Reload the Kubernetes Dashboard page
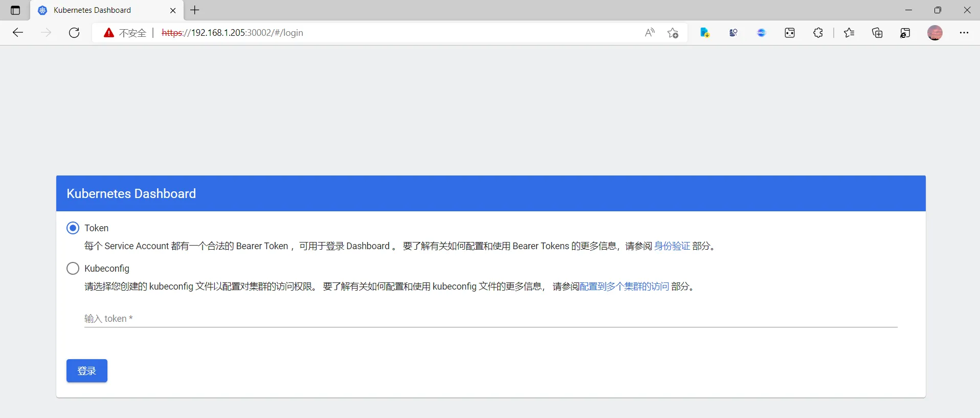This screenshot has width=980, height=418. (74, 33)
